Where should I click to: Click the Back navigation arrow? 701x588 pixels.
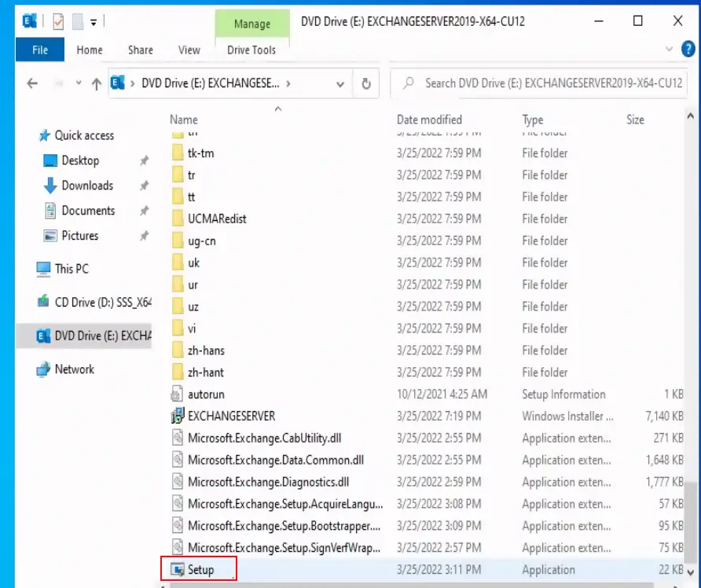(x=32, y=83)
